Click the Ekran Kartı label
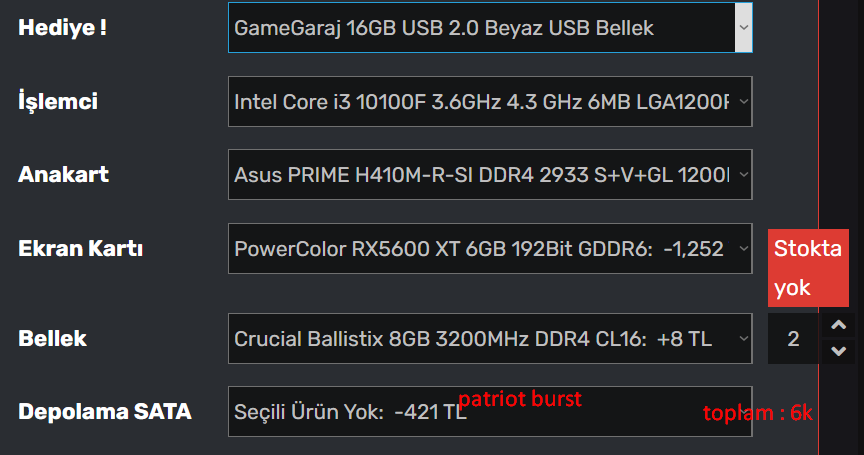 [x=80, y=248]
